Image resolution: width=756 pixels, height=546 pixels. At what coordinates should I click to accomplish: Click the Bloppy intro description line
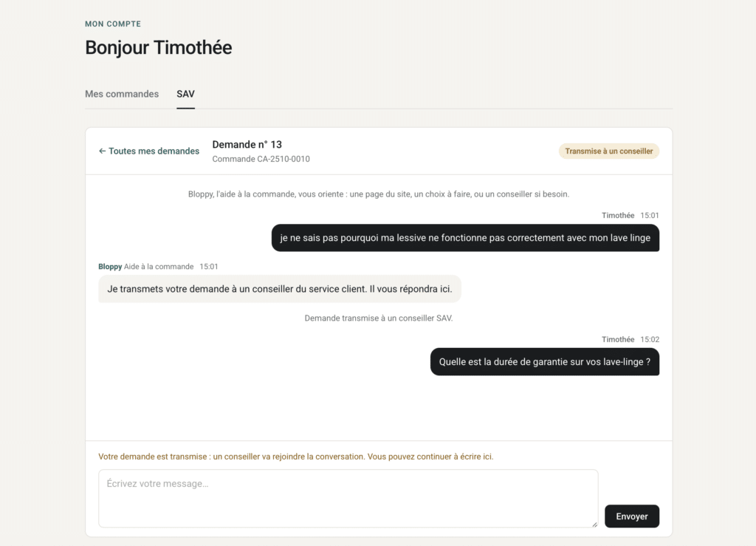pyautogui.click(x=379, y=194)
